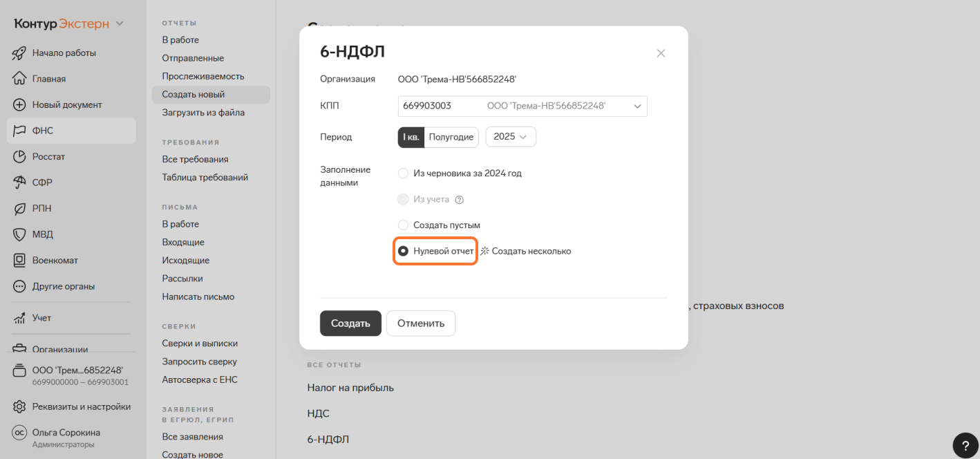Screen dimensions: 980x459
Task: Click the plus icon for Новый документ
Action: tap(19, 105)
